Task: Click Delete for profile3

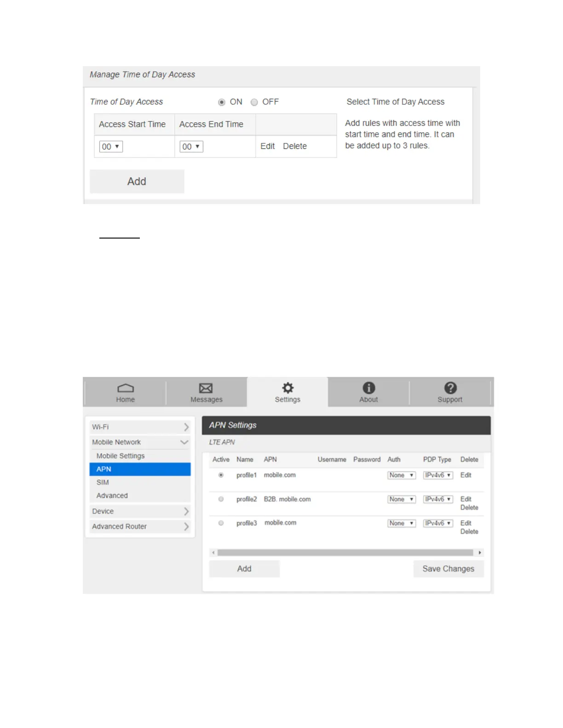Action: point(469,532)
